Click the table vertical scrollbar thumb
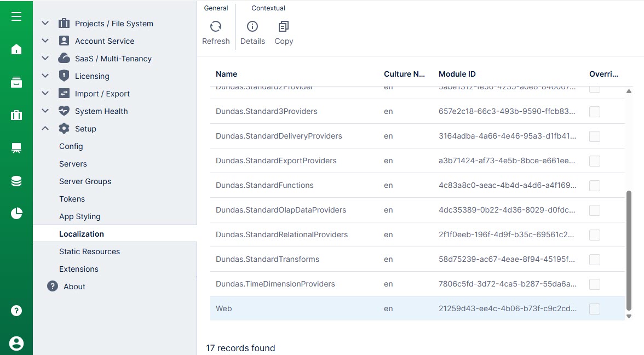Screen dimensions: 644x355 [x=629, y=249]
